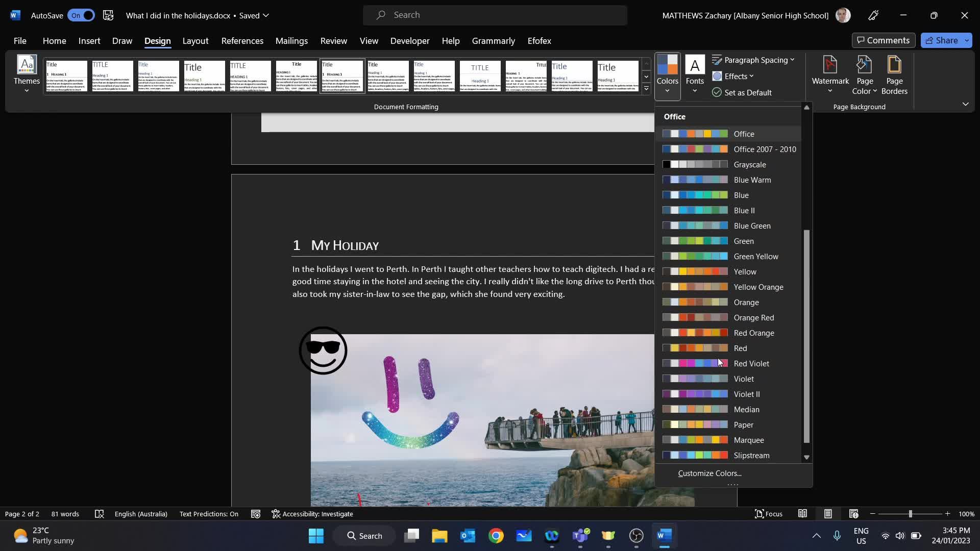Open Read Mode from the status bar
This screenshot has height=551, width=980.
[x=802, y=514]
